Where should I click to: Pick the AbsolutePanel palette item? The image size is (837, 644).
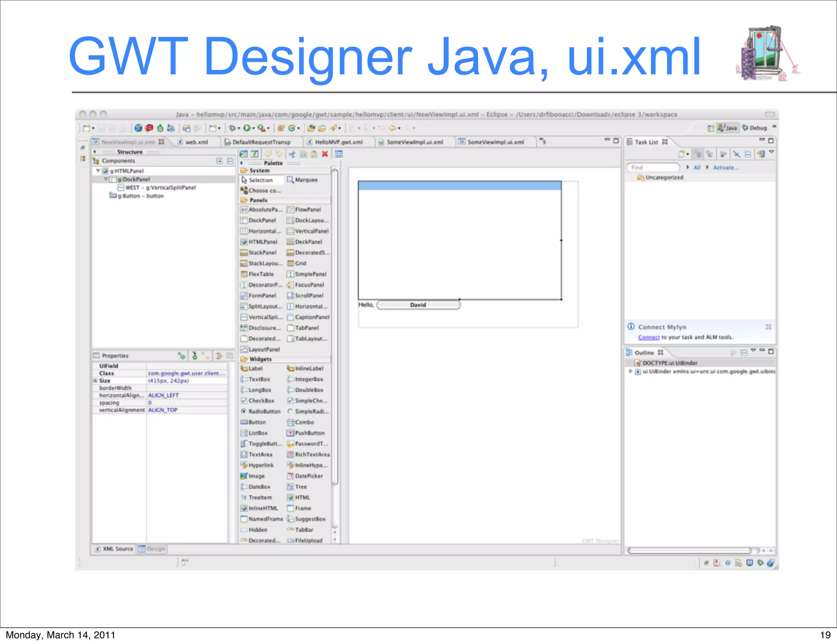(262, 210)
